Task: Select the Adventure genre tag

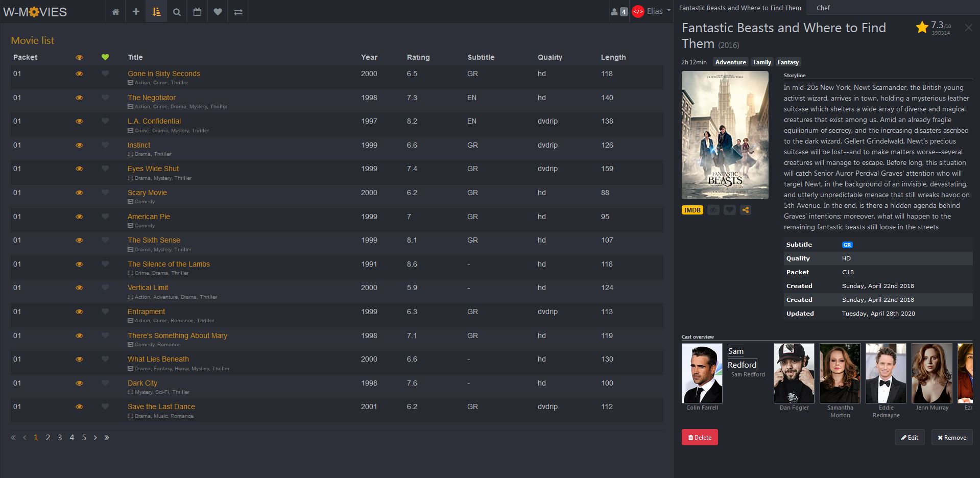Action: coord(730,62)
